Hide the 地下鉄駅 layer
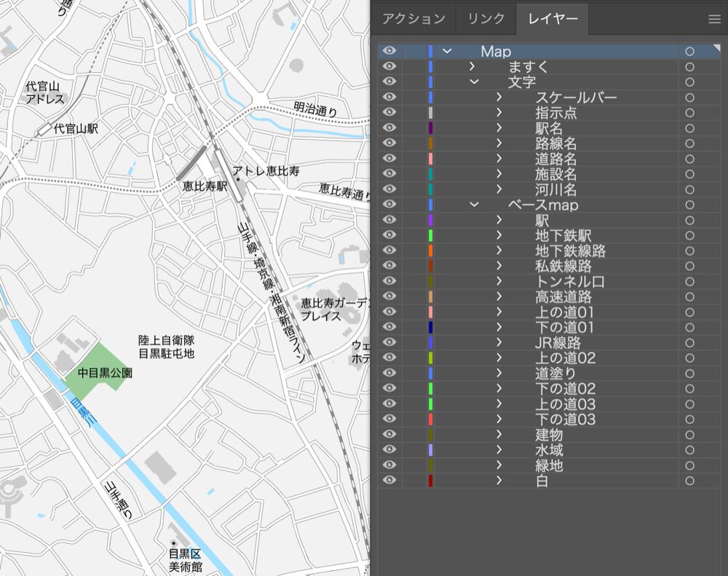The width and height of the screenshot is (728, 576). (389, 235)
